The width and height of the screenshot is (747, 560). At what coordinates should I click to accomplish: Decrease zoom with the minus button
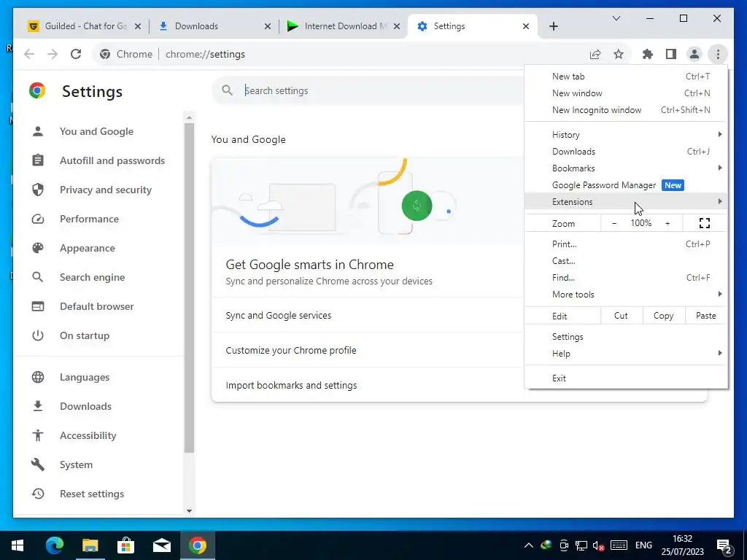(614, 223)
